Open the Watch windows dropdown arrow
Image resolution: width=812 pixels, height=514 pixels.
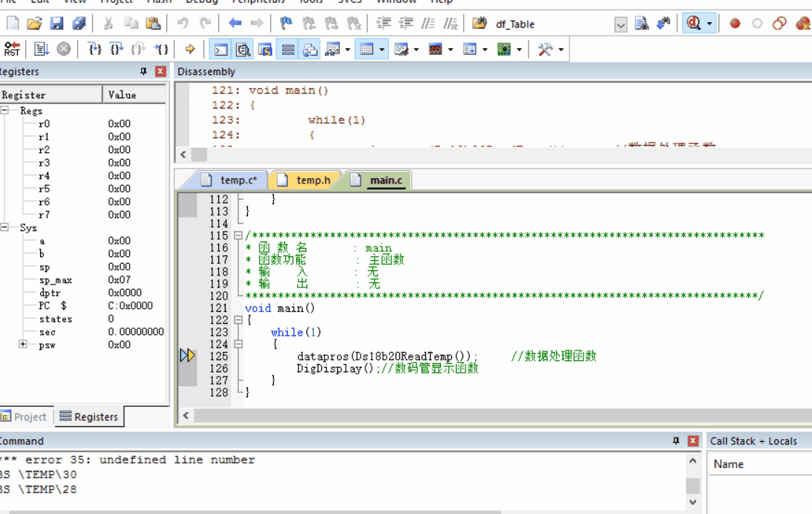coord(347,50)
